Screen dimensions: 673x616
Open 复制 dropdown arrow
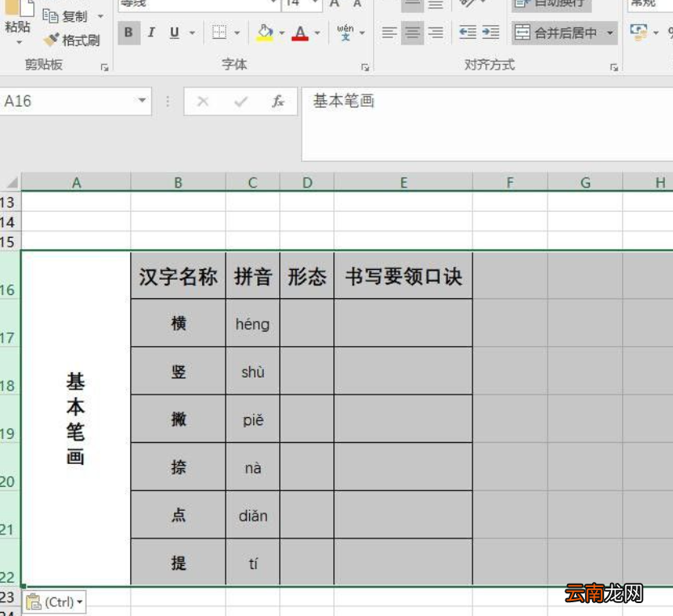click(100, 16)
